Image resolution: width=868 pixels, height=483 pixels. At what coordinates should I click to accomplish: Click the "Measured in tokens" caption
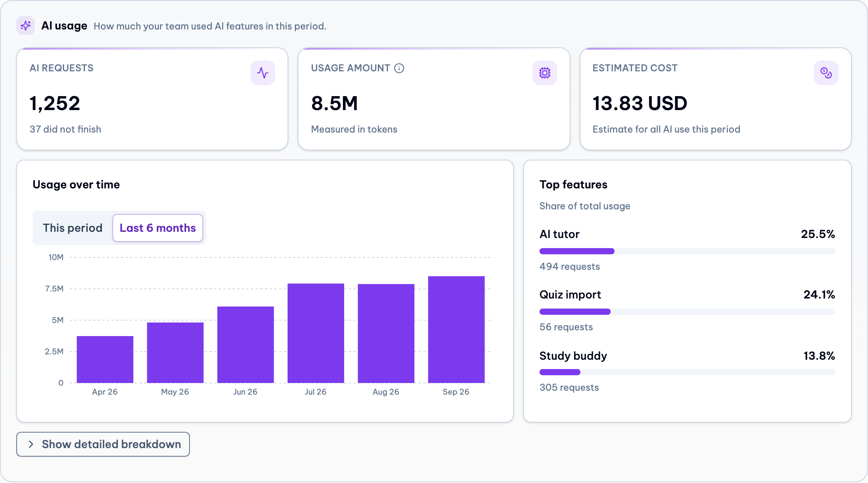click(354, 129)
